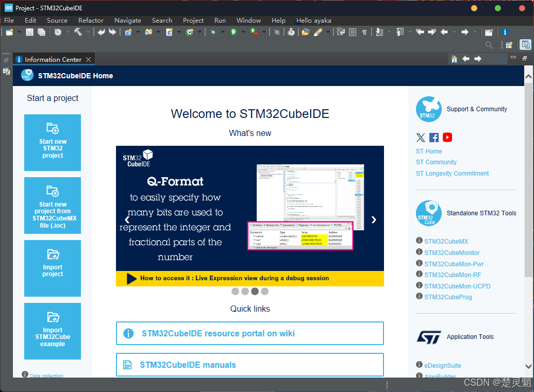
Task: Open STM32CubeIDE resource portal on wiki
Action: 250,333
